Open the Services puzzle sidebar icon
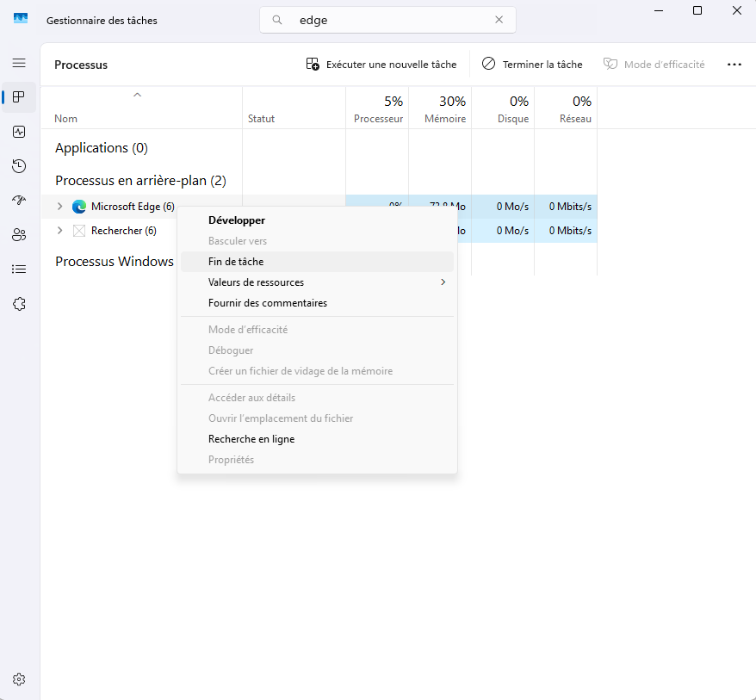 tap(19, 304)
